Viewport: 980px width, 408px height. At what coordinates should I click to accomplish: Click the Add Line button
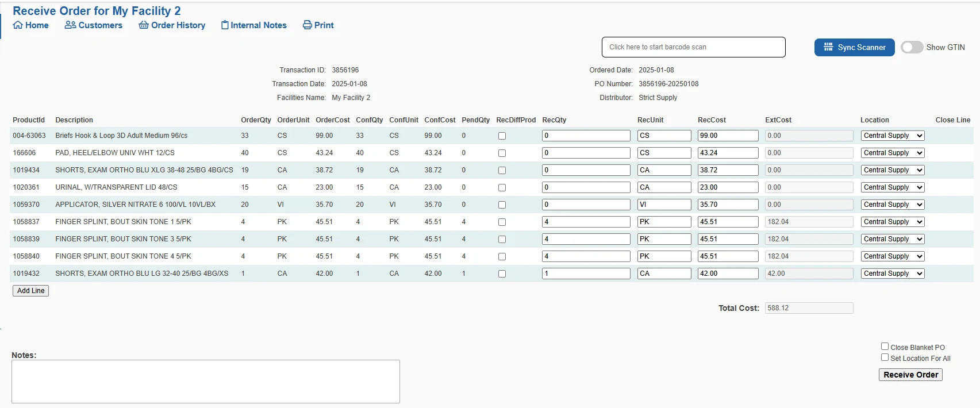point(31,291)
